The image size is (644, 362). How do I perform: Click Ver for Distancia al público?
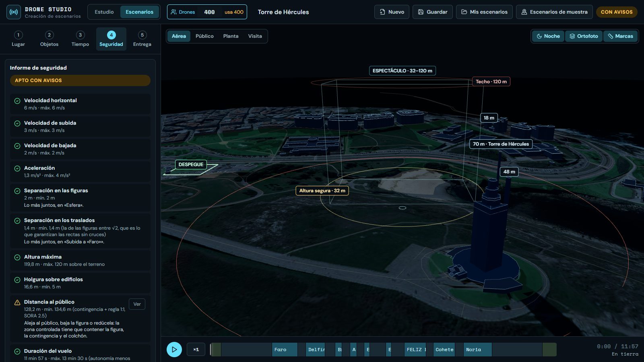point(137,304)
